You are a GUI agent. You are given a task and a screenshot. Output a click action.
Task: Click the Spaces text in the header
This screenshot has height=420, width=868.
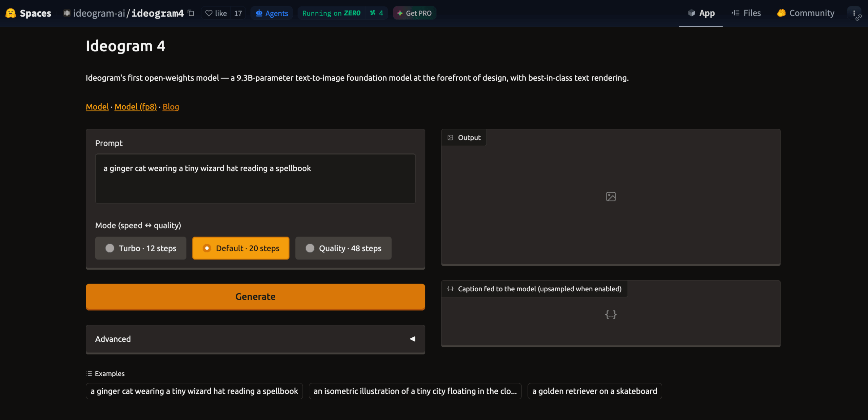36,13
